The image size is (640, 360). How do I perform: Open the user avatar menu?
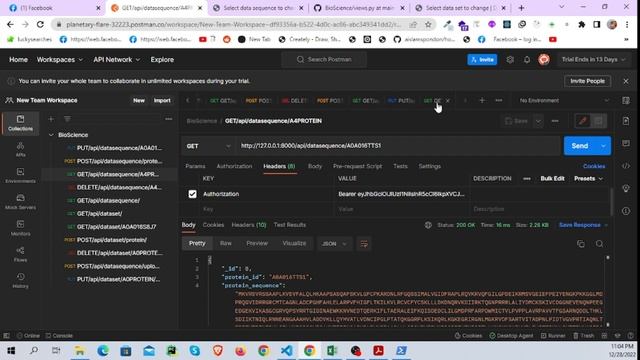544,60
